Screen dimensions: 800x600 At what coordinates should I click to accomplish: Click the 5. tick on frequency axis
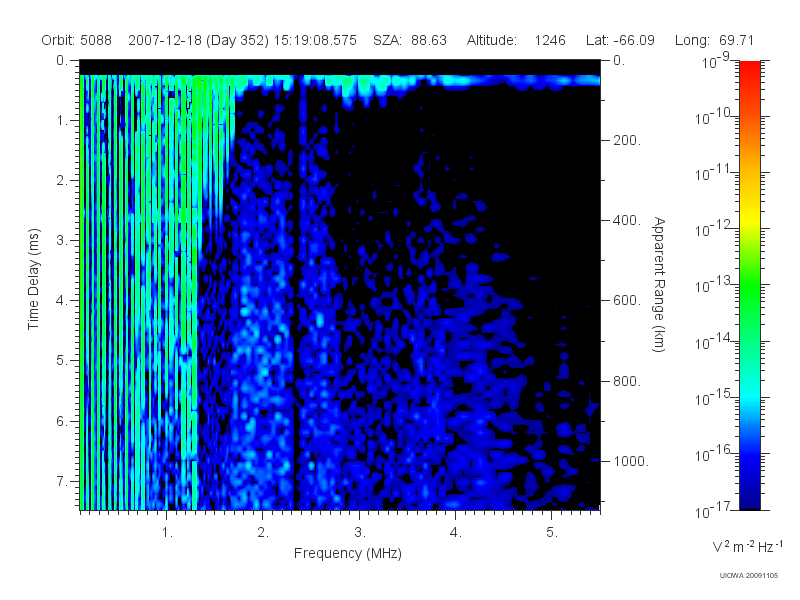pos(552,533)
